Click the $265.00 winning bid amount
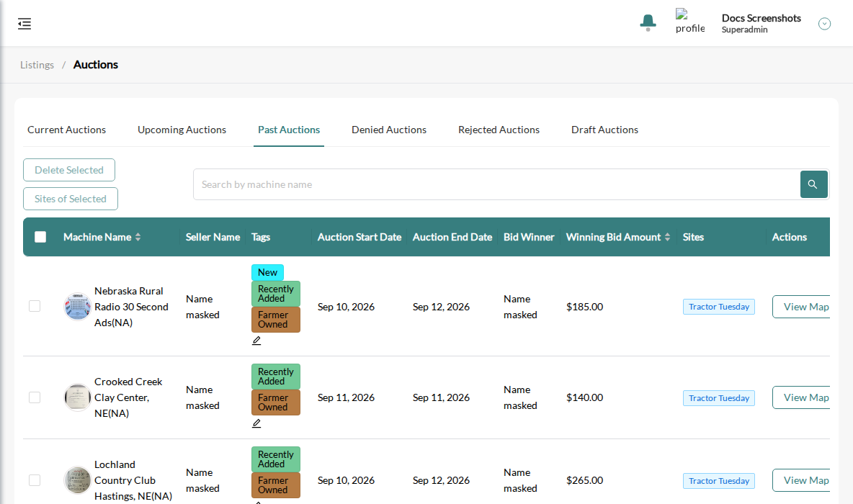This screenshot has height=504, width=853. [x=585, y=480]
